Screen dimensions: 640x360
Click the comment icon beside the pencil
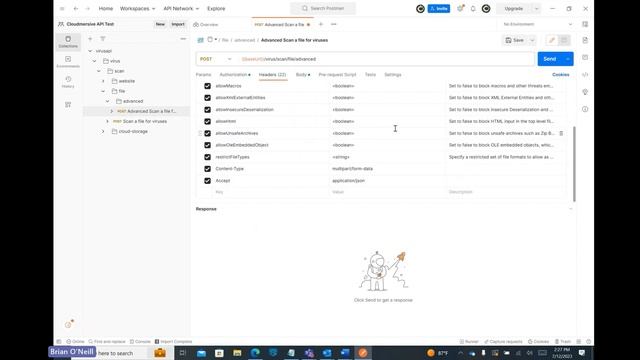coord(564,40)
